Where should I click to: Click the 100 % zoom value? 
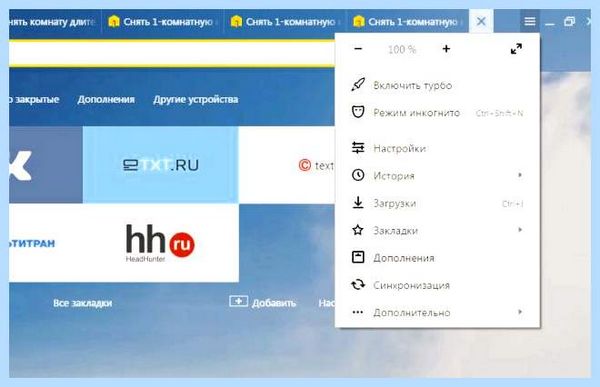click(x=402, y=49)
